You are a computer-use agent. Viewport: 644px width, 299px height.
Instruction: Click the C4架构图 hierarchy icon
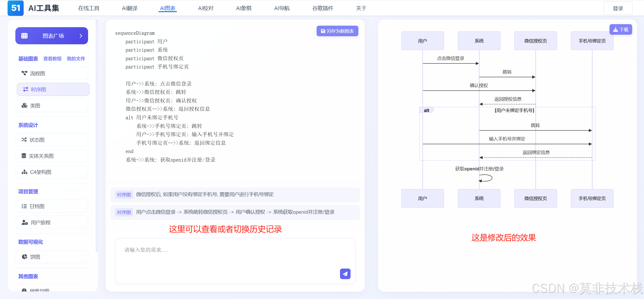(24, 172)
